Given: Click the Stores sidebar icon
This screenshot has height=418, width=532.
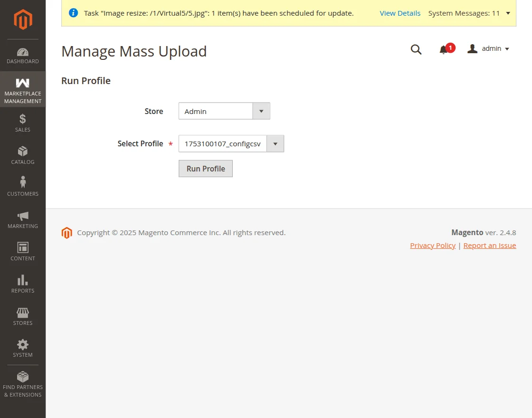Looking at the screenshot, I should pyautogui.click(x=22, y=315).
